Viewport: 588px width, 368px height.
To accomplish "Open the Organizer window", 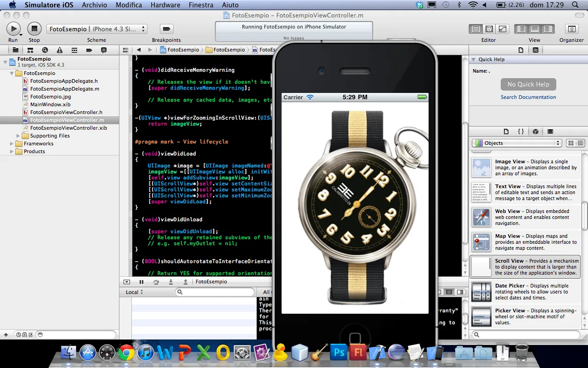I will (571, 29).
